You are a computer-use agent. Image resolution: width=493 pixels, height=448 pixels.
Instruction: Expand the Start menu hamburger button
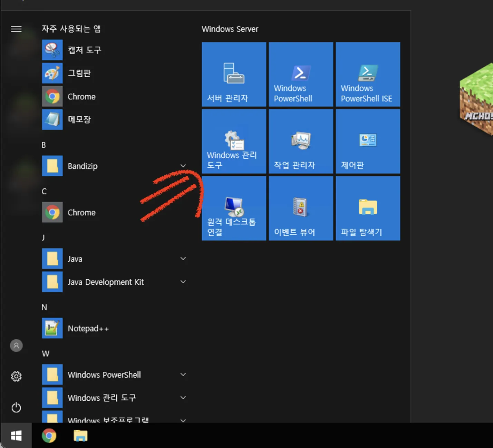[16, 29]
